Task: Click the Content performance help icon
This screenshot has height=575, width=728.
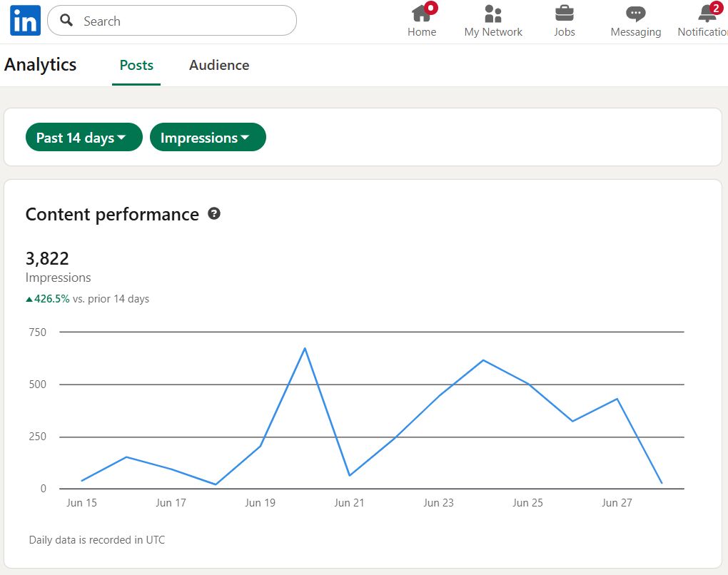Action: pos(213,213)
